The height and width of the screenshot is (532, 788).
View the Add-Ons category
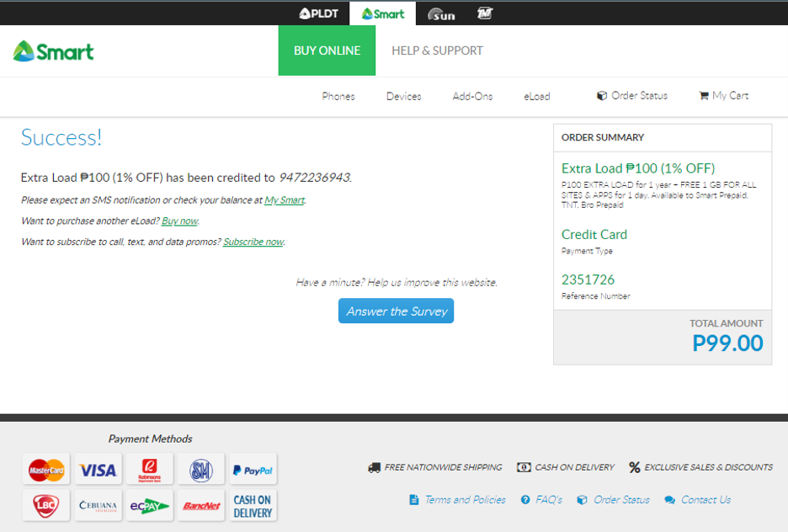pyautogui.click(x=472, y=96)
